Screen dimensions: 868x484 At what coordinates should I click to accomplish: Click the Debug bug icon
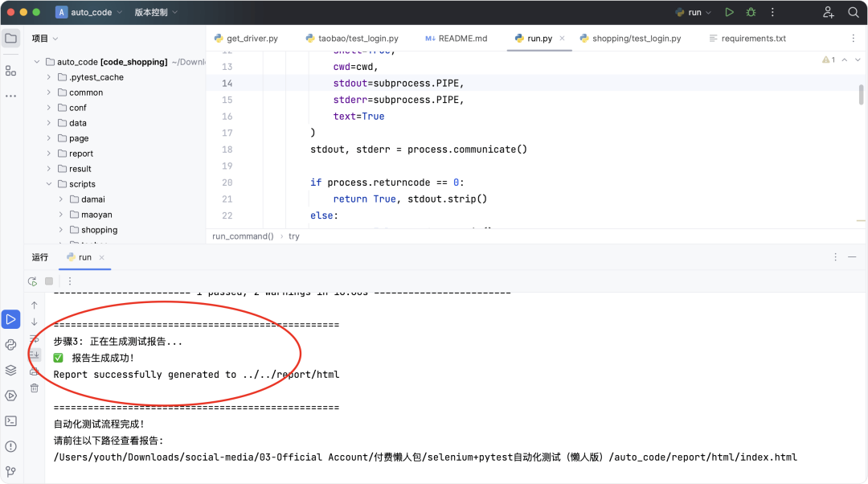(x=751, y=12)
